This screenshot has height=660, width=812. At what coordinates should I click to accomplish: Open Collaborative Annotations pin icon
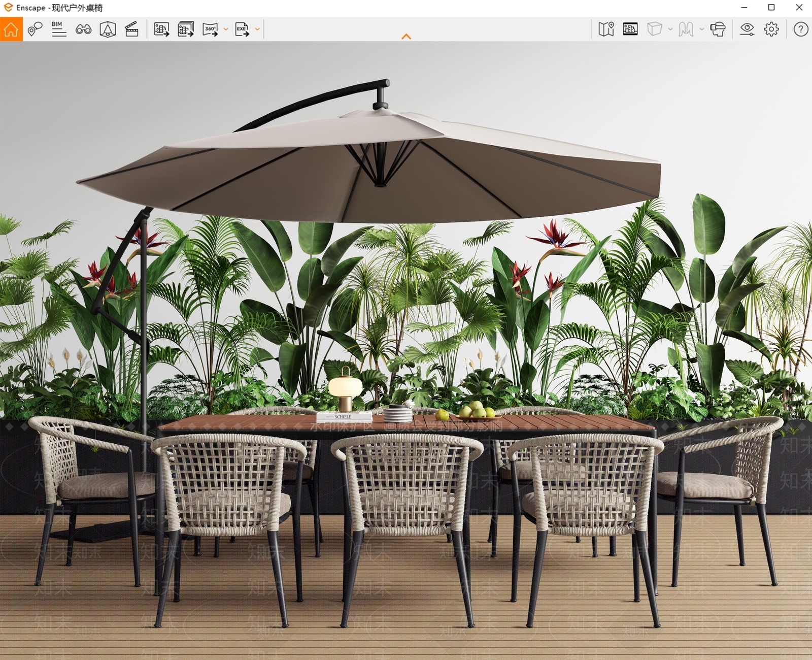click(35, 29)
